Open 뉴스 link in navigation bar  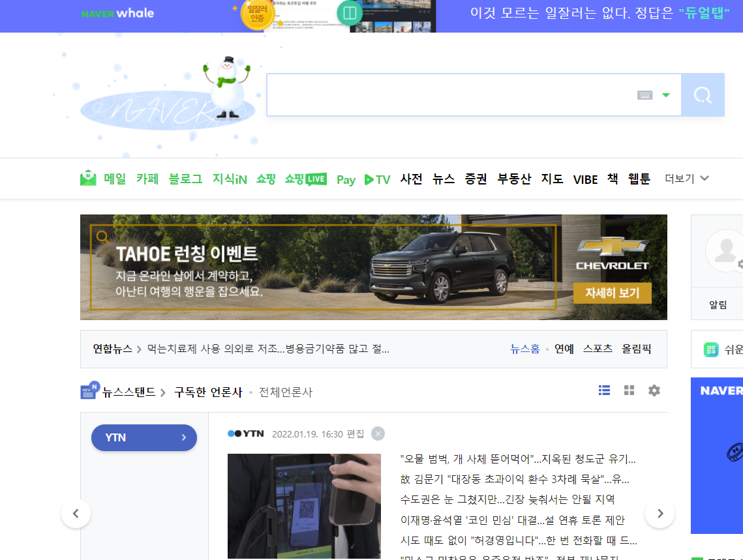444,179
